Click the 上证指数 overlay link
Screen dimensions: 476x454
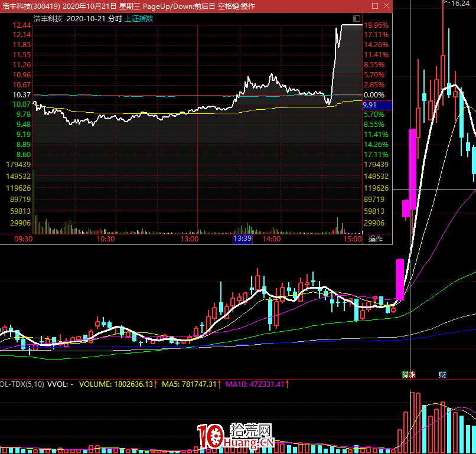(139, 19)
